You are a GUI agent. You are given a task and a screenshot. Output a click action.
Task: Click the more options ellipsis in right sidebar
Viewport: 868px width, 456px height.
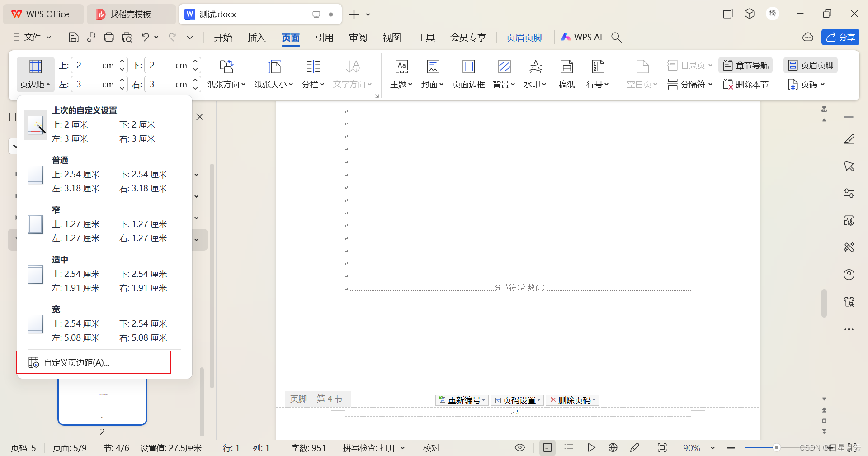coord(849,329)
